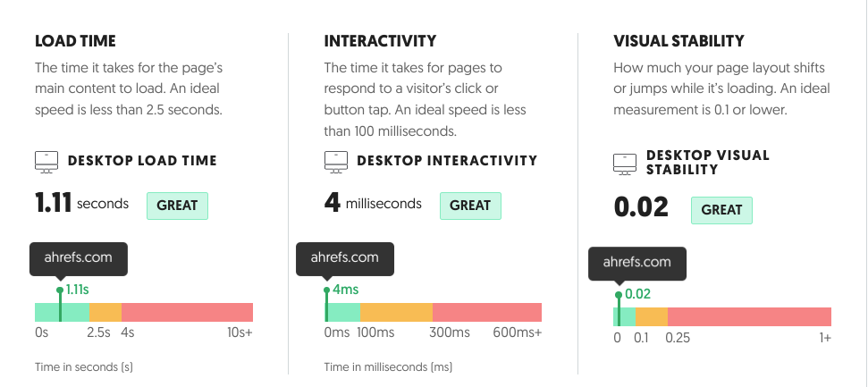Click the LOAD TIME section heading

[x=75, y=41]
